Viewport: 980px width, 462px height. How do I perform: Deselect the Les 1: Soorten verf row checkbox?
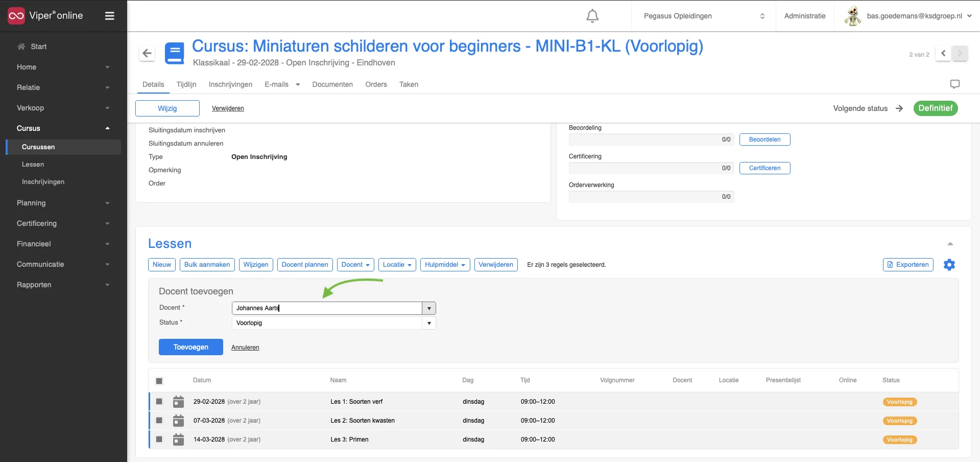(x=159, y=402)
